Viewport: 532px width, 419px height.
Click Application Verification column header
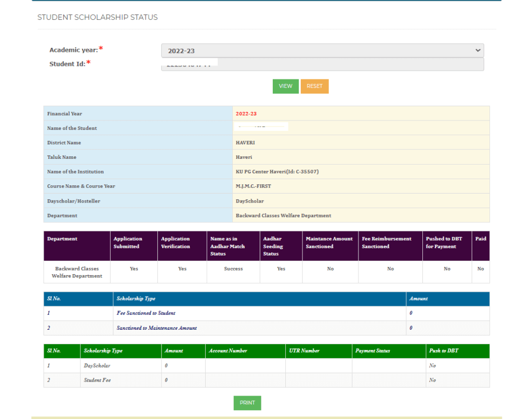pos(182,246)
